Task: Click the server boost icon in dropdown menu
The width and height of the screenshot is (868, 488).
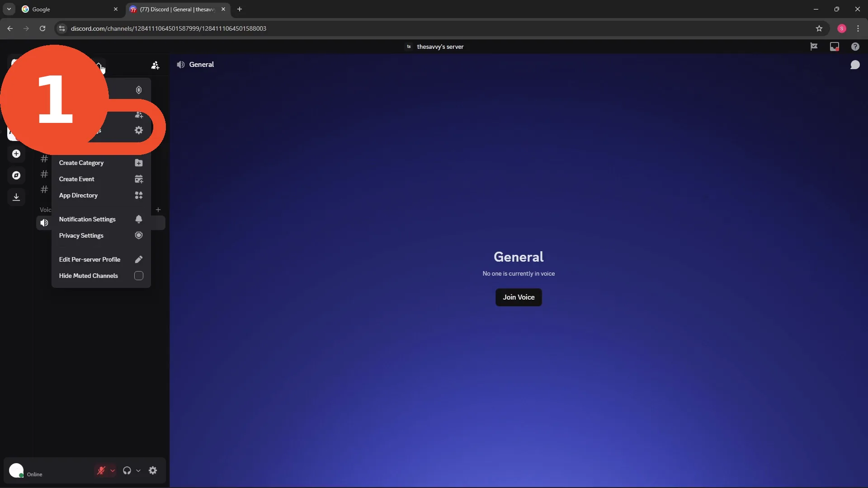Action: coord(139,90)
